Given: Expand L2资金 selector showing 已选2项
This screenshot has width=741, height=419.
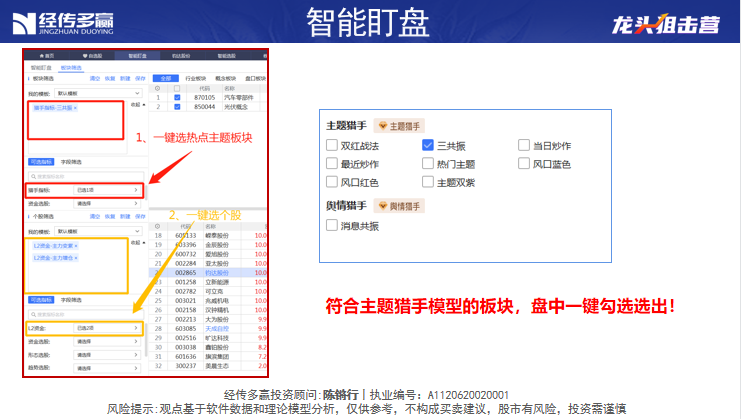Looking at the screenshot, I should coord(107,328).
